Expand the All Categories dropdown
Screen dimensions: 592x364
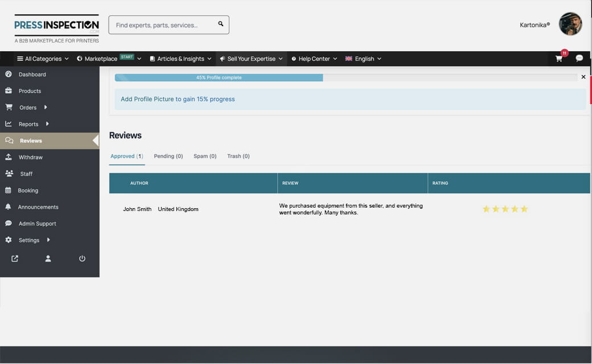[43, 59]
